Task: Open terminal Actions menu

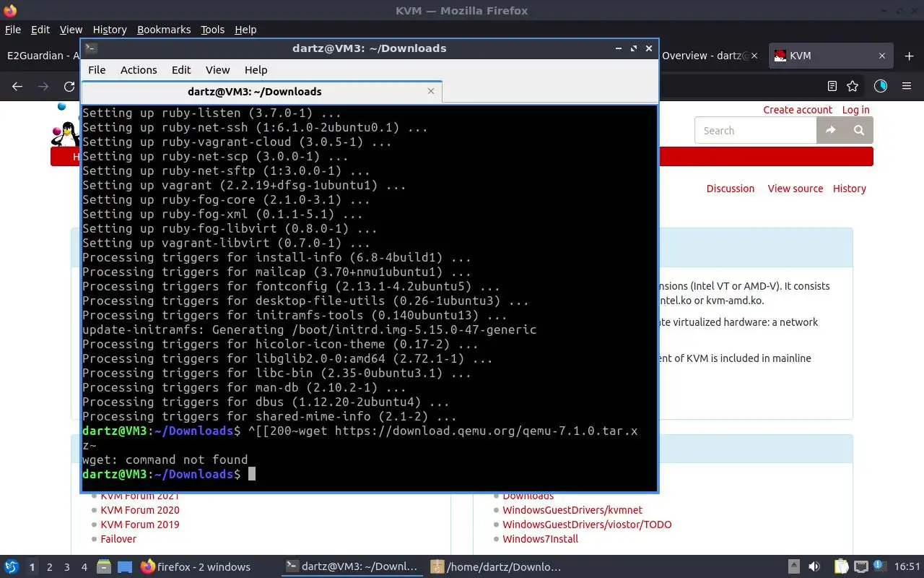Action: click(139, 70)
